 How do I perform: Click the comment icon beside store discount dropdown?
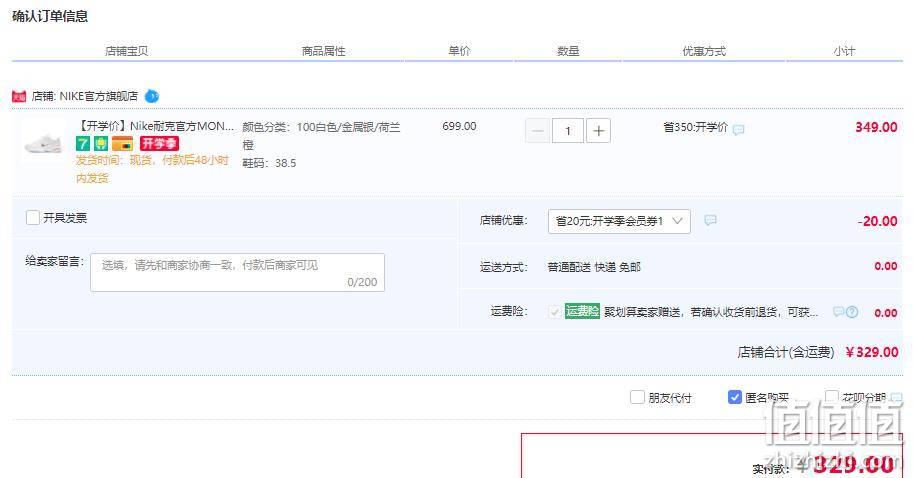click(x=710, y=220)
